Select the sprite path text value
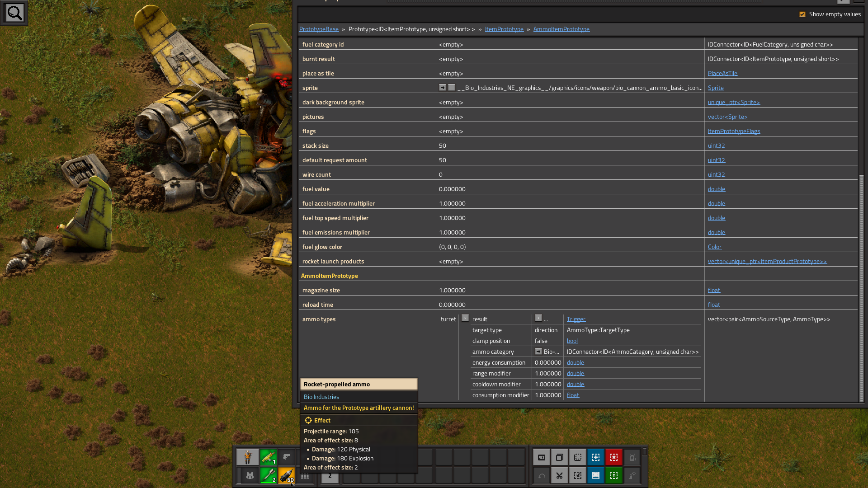The image size is (868, 488). coord(580,88)
